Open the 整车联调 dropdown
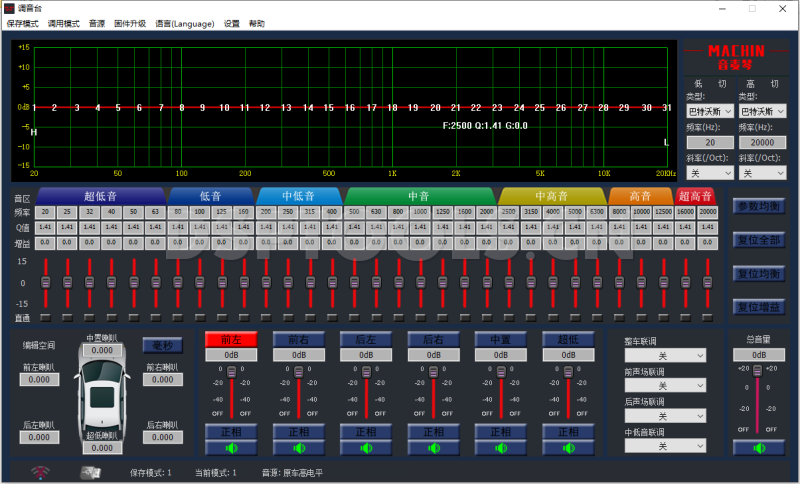Viewport: 800px width, 484px height. 665,356
